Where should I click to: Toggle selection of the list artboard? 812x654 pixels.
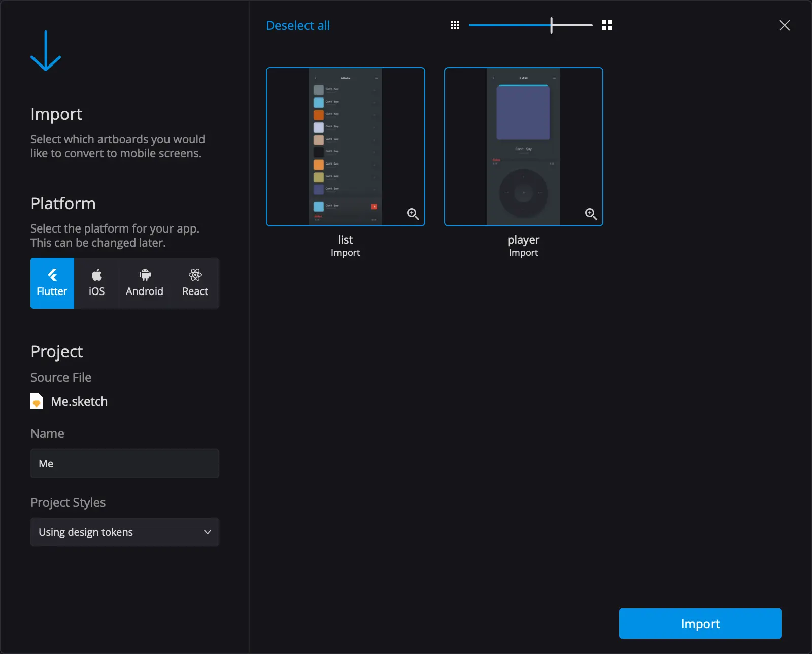(346, 147)
